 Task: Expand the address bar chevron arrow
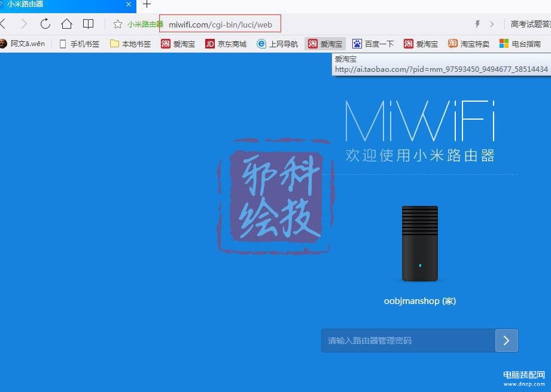(x=492, y=25)
